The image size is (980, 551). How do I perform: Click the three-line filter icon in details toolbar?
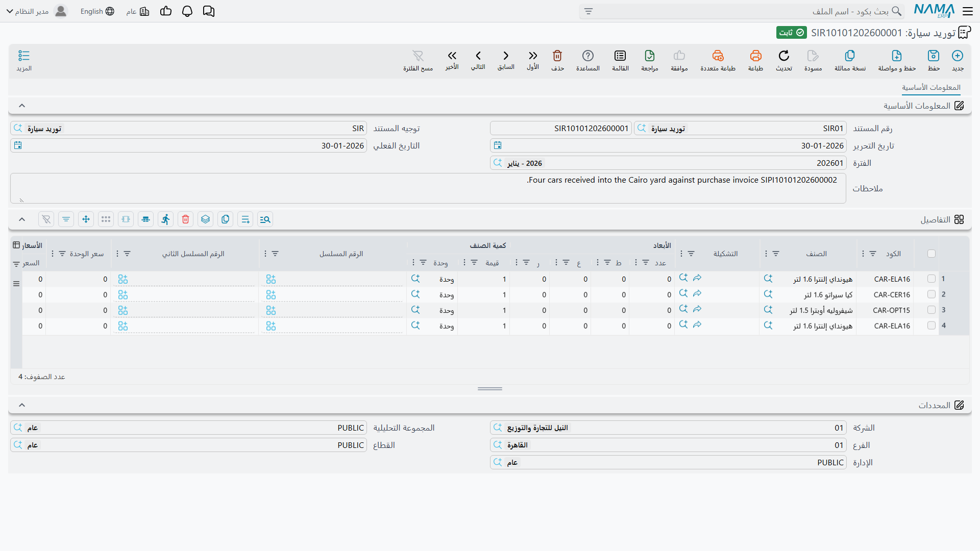[66, 219]
